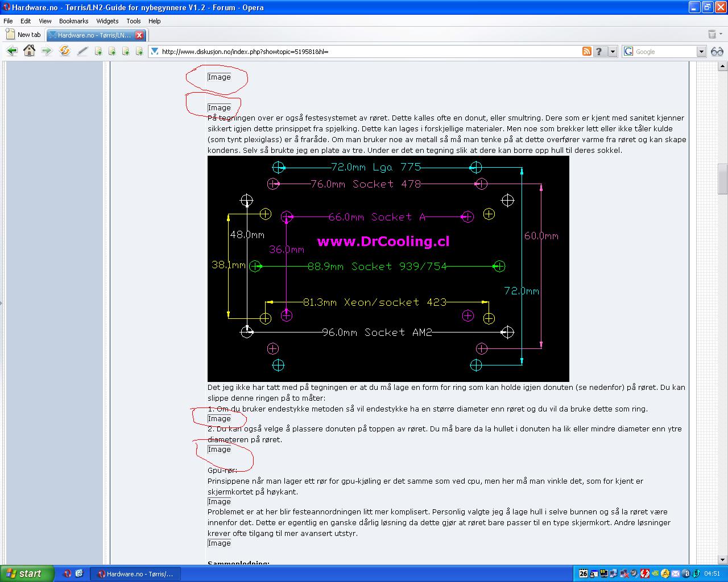Expand the side panel via left-edge arrow
The height and width of the screenshot is (582, 728).
[1, 303]
